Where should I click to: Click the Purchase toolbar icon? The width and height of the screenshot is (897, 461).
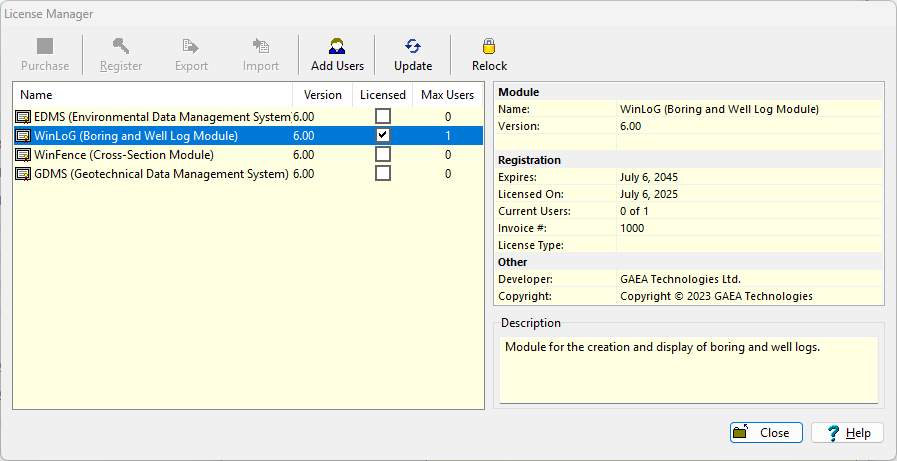45,46
